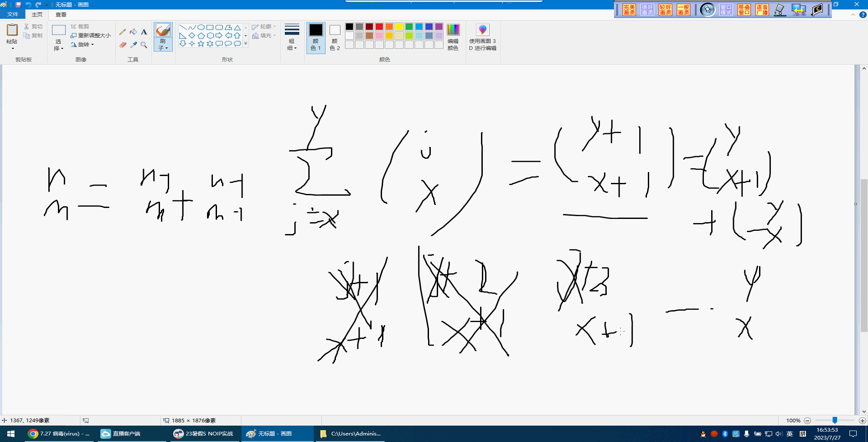Viewport: 868px width, 442px height.
Task: Click the volume speaker tray icon
Action: coord(779,434)
